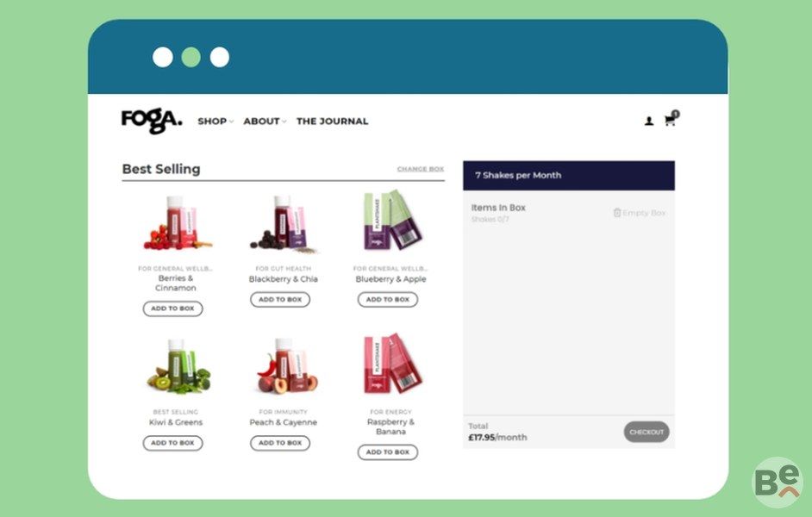Select the Blueberry & Apple product name
812x517 pixels.
coord(391,279)
